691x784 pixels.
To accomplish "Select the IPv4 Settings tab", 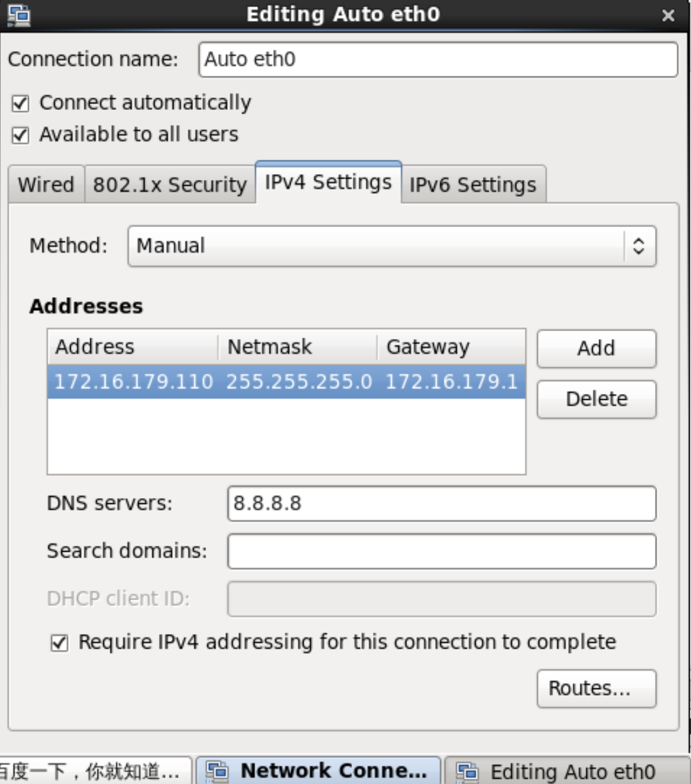I will coord(328,182).
